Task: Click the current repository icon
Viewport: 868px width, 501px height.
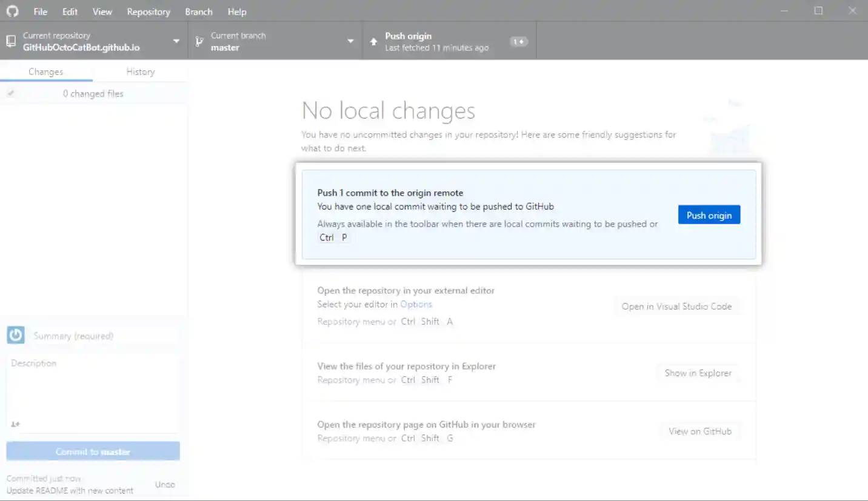Action: (10, 41)
